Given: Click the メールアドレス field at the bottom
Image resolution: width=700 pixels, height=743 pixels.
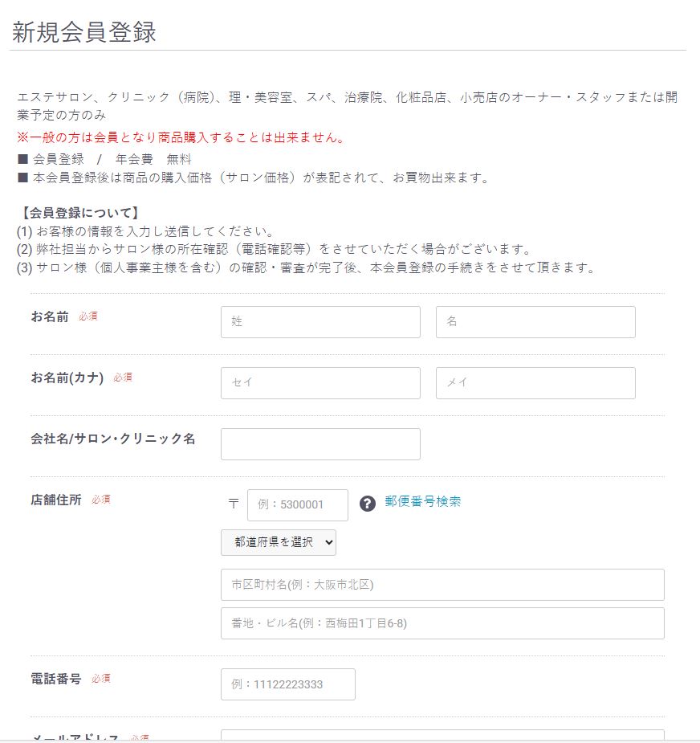Looking at the screenshot, I should (x=442, y=735).
